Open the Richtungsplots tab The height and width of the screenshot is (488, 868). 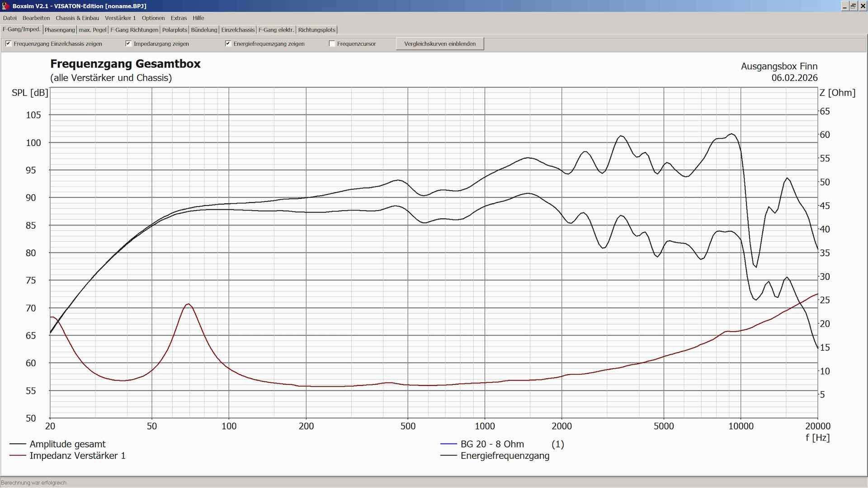316,30
